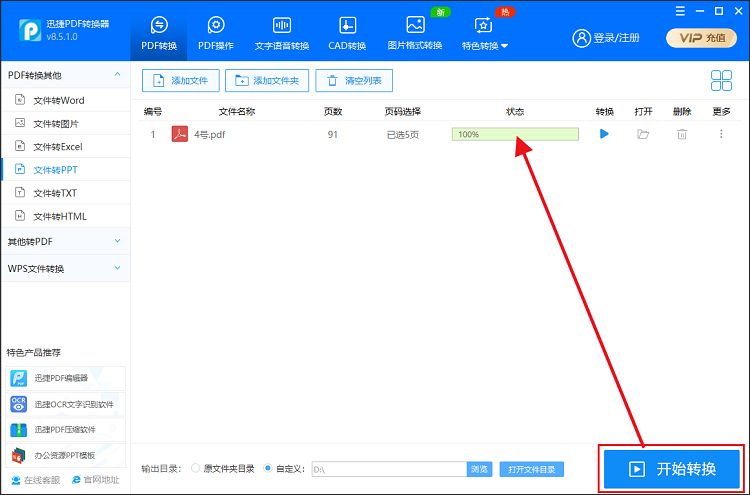Click the 开始转换 button
This screenshot has height=495, width=750.
[672, 469]
